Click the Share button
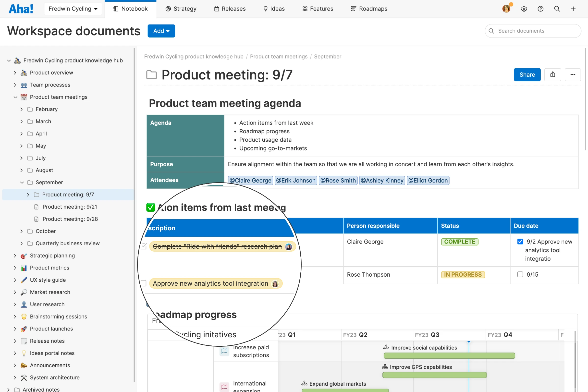588x392 pixels. [x=527, y=74]
